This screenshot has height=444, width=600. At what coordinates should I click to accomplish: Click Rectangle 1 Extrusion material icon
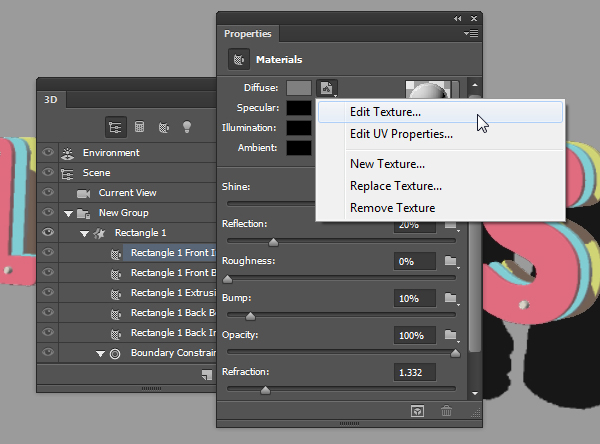coord(116,294)
